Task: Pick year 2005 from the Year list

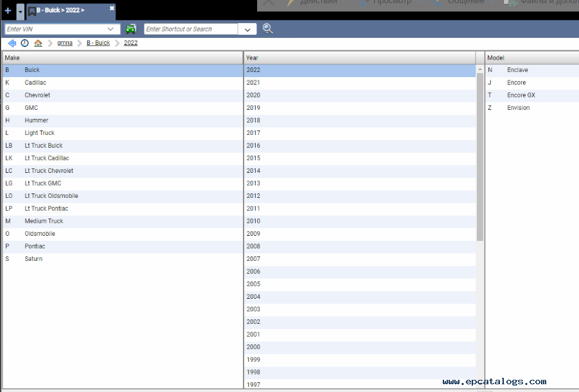Action: [360, 284]
